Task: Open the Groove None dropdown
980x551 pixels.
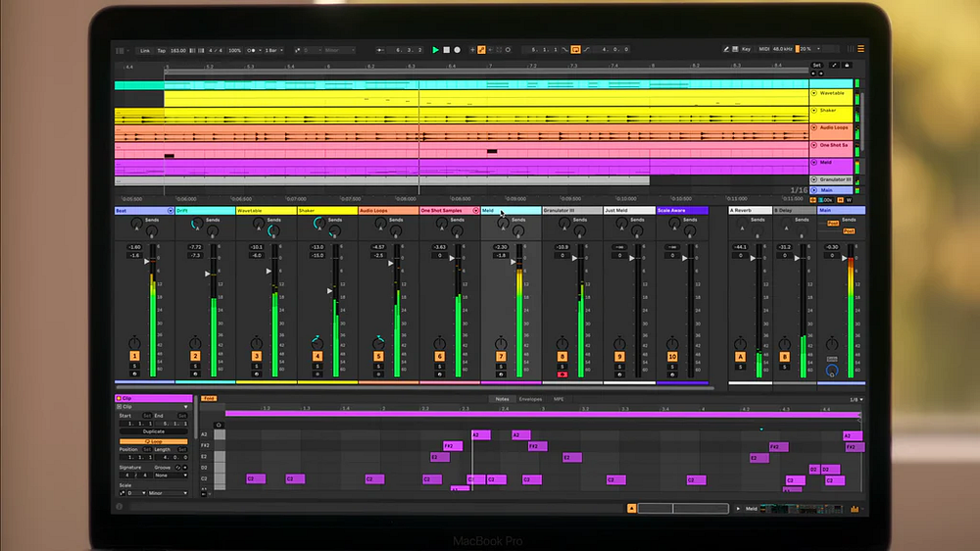Action: point(171,476)
